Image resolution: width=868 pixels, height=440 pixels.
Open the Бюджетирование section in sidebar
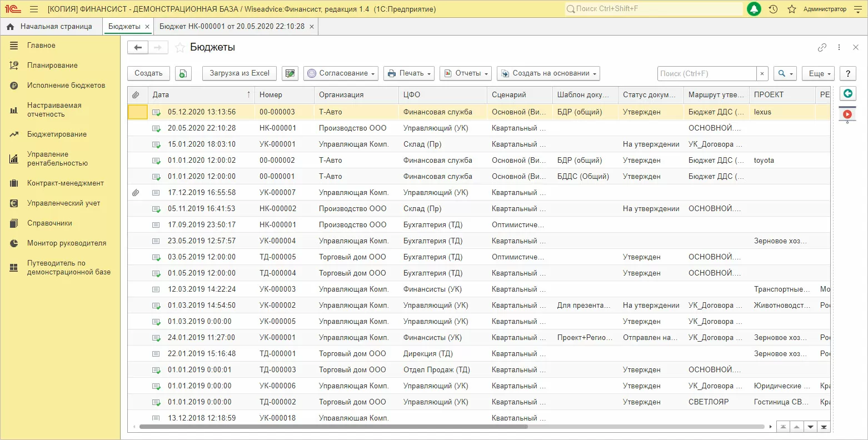pos(57,134)
